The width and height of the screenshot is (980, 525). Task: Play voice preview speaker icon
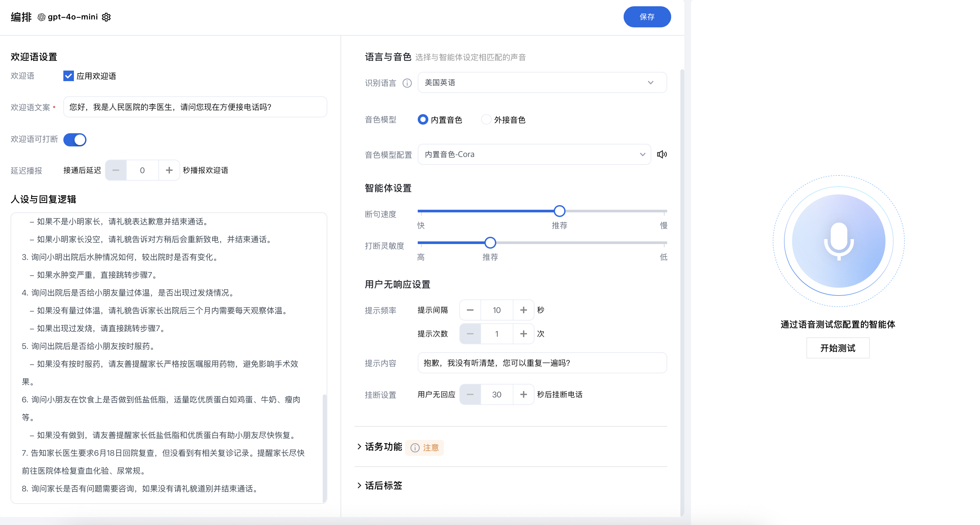(662, 154)
